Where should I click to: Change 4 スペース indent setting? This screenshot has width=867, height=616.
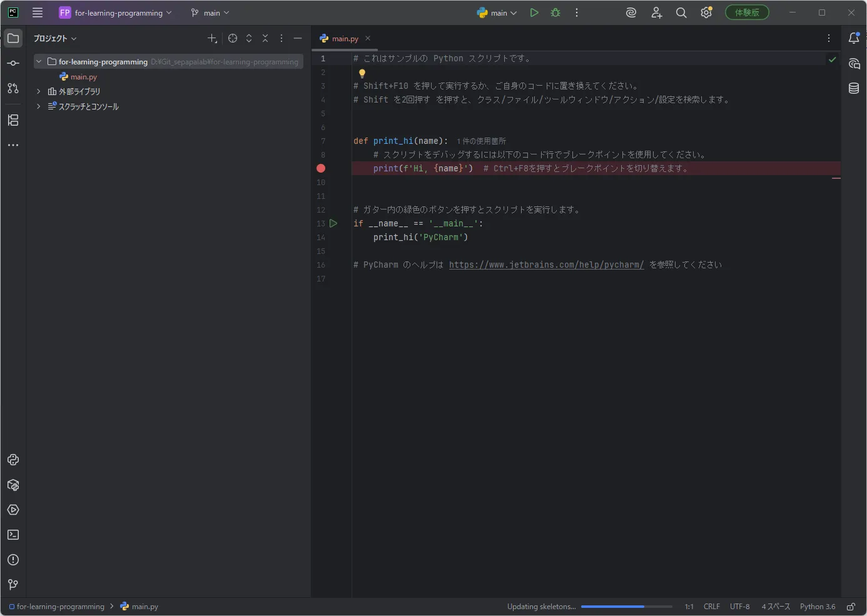click(x=776, y=607)
